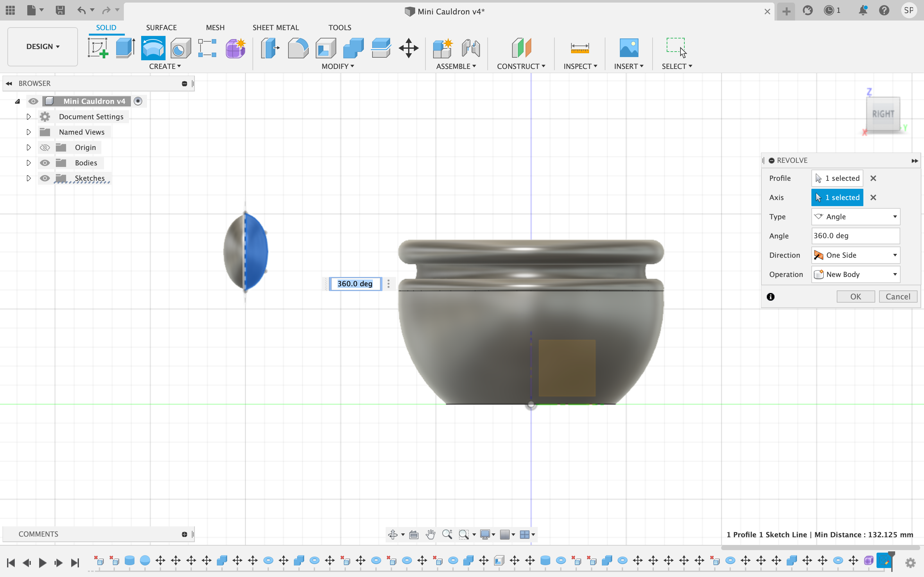Click OK to confirm the Revolve
The height and width of the screenshot is (577, 924).
tap(855, 297)
